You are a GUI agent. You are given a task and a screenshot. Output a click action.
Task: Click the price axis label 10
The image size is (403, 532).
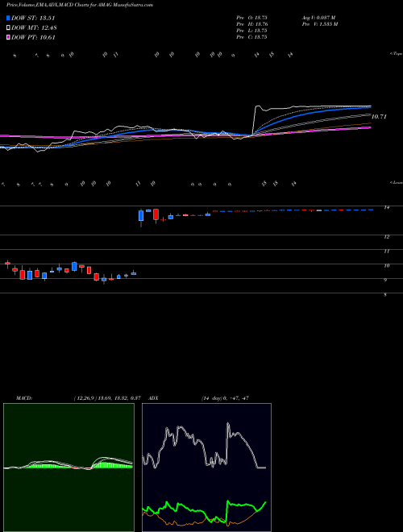point(386,266)
